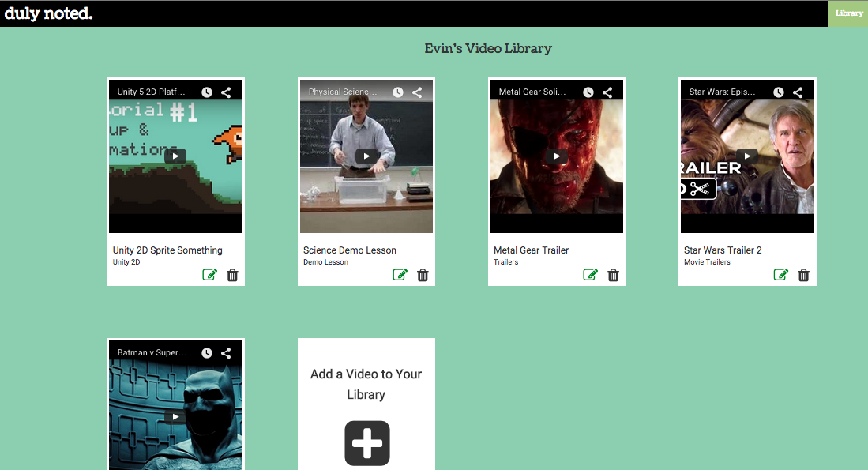The height and width of the screenshot is (470, 868).
Task: Delete the Star Wars Trailer 2 video
Action: pyautogui.click(x=803, y=275)
